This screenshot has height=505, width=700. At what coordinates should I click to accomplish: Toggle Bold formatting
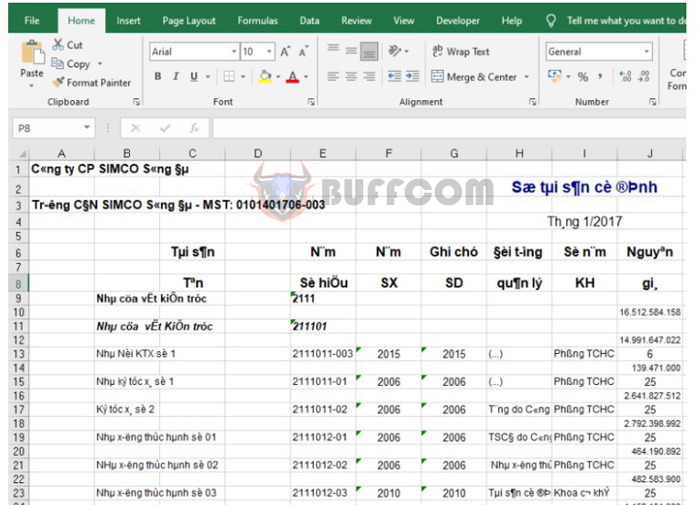158,76
